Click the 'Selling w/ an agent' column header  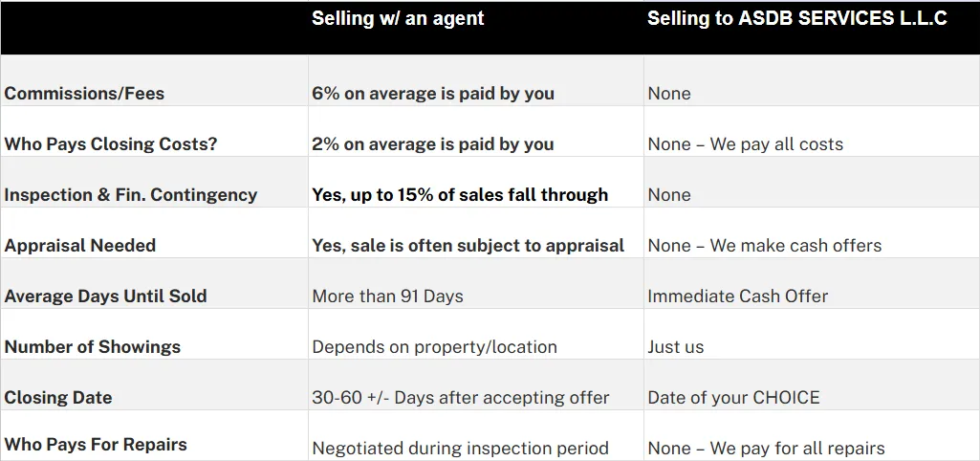tap(398, 18)
